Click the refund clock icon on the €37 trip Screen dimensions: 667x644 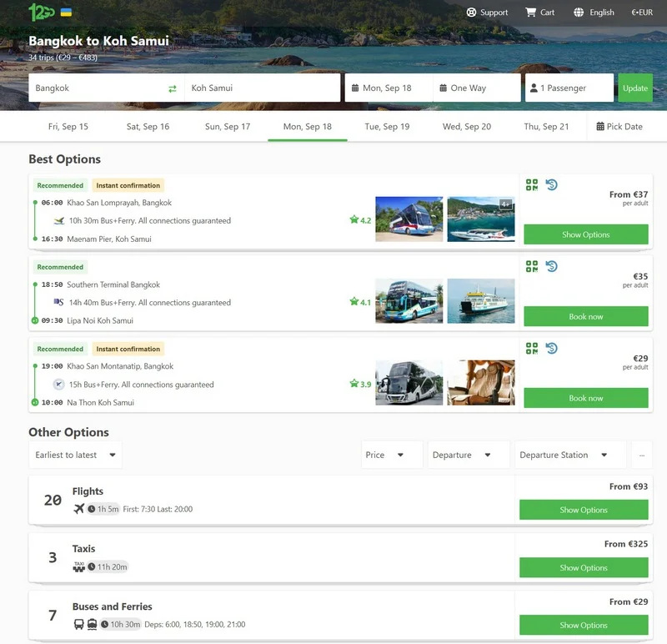coord(551,185)
